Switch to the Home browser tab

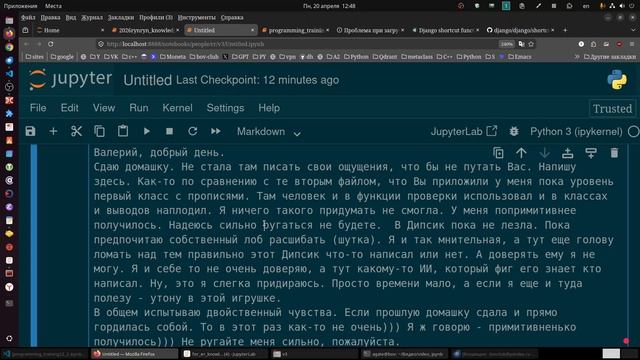click(69, 30)
